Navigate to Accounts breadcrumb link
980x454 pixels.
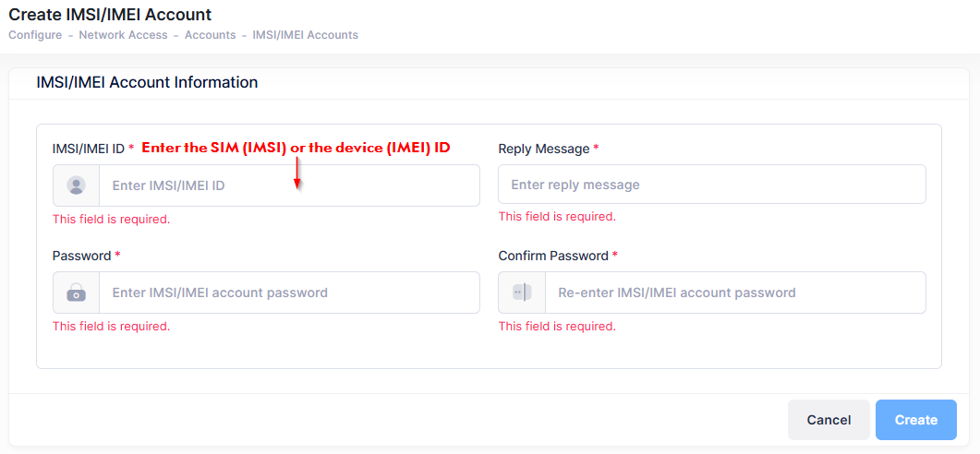(210, 35)
